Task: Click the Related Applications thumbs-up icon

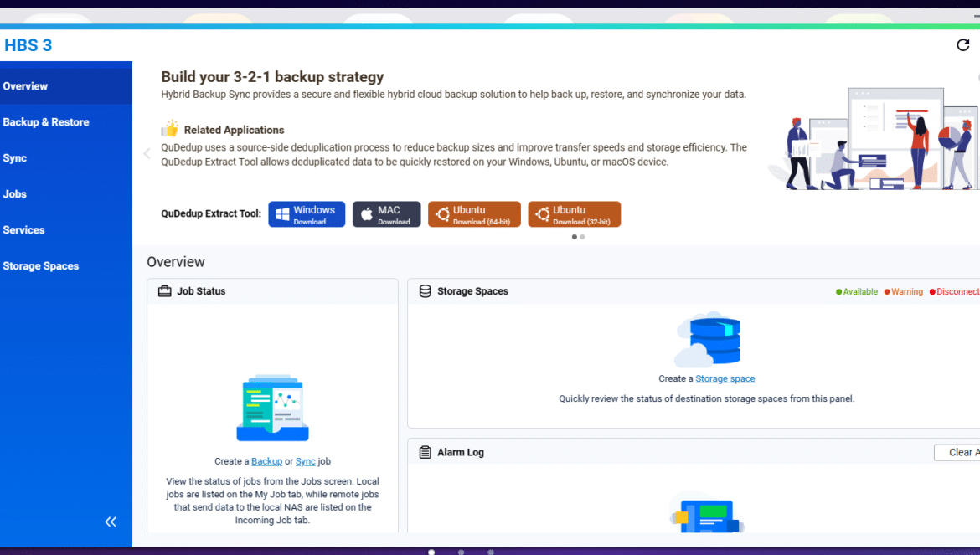Action: tap(170, 129)
